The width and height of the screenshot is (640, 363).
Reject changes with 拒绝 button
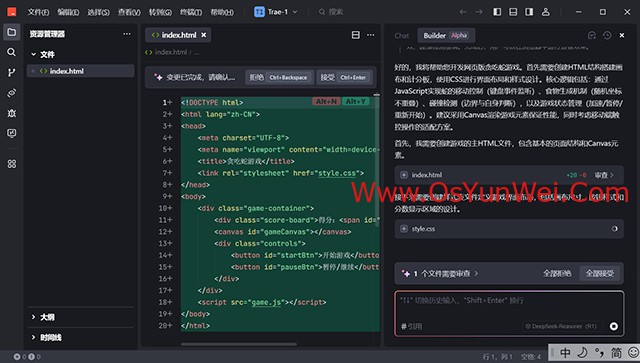(280, 77)
